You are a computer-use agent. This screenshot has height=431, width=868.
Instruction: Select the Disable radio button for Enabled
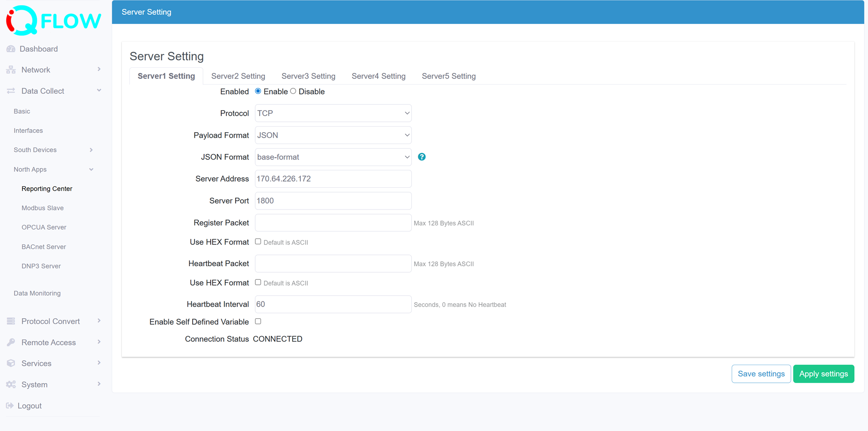293,91
